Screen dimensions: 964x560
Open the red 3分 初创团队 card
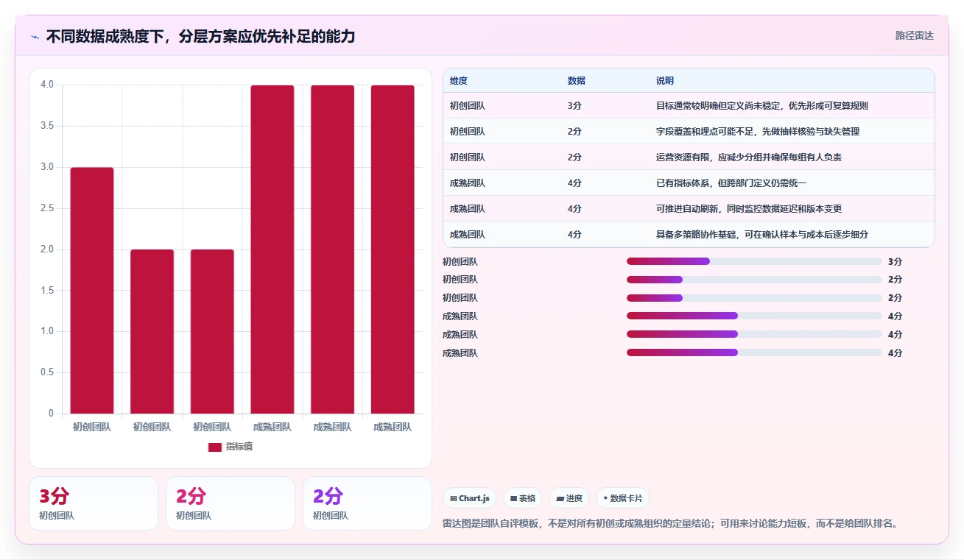pos(94,503)
